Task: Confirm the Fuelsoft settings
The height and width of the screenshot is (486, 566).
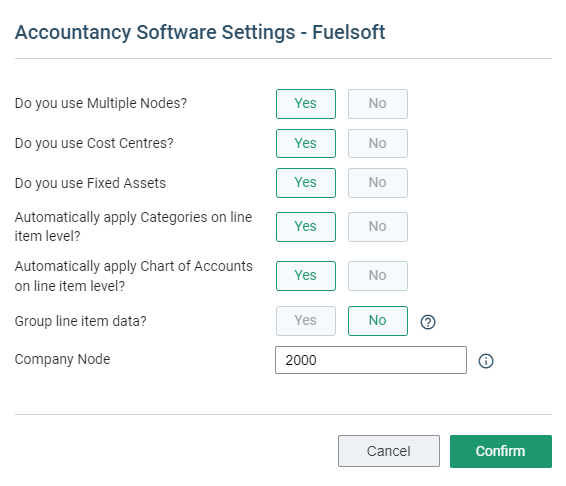Action: [501, 451]
